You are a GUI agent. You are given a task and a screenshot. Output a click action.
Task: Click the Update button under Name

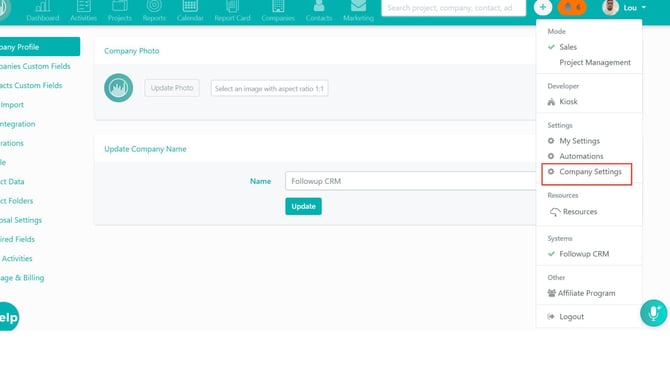303,206
